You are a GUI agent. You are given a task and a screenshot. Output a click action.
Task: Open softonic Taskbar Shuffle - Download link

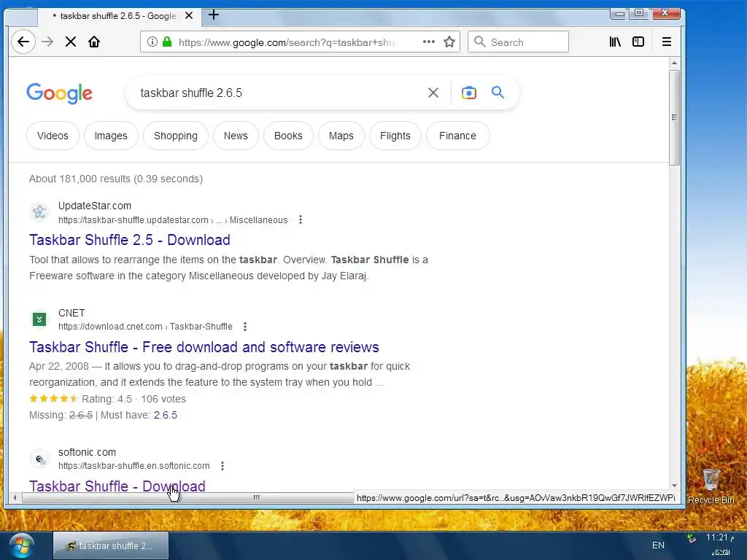click(117, 486)
